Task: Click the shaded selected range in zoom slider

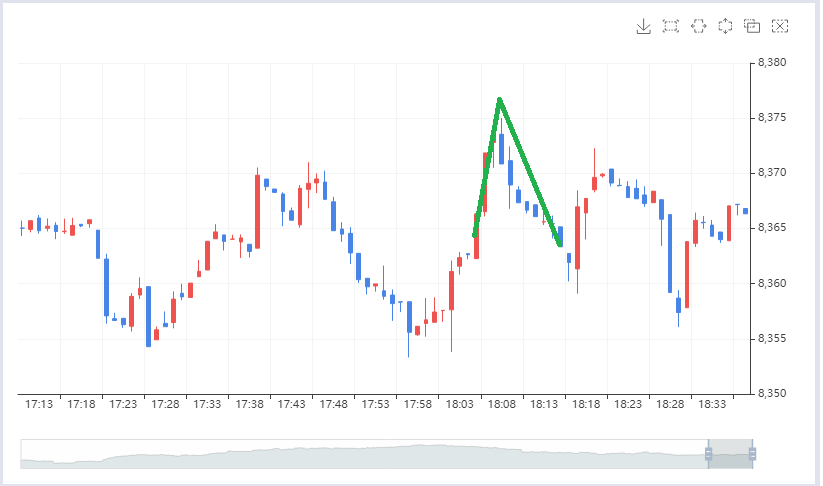Action: pos(731,454)
